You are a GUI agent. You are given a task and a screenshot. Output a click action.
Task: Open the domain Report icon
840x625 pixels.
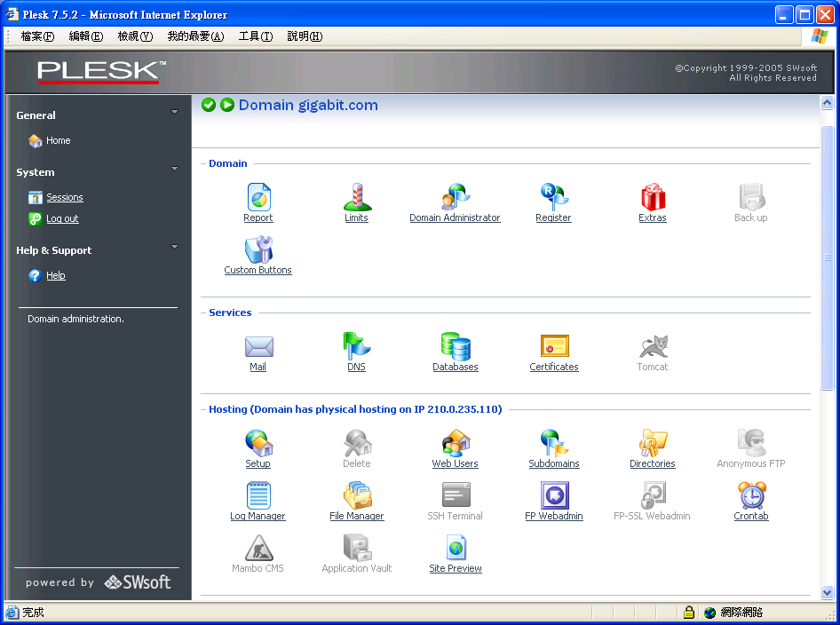click(x=258, y=197)
